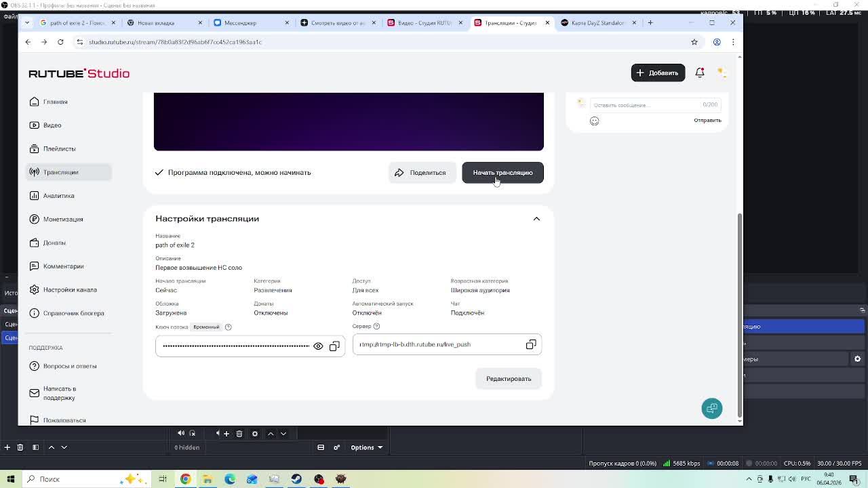Click Начать трансляцию button
Screen dimensions: 868x488
502,173
